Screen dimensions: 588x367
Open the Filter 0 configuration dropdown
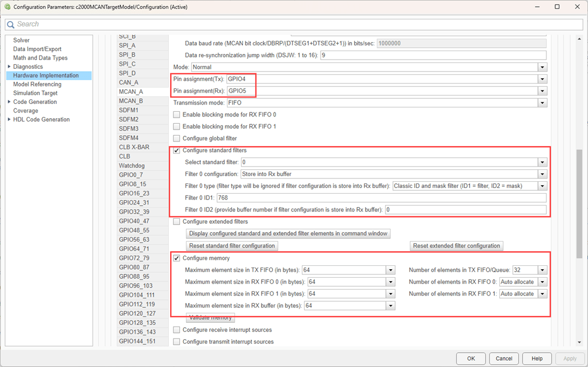pos(542,174)
